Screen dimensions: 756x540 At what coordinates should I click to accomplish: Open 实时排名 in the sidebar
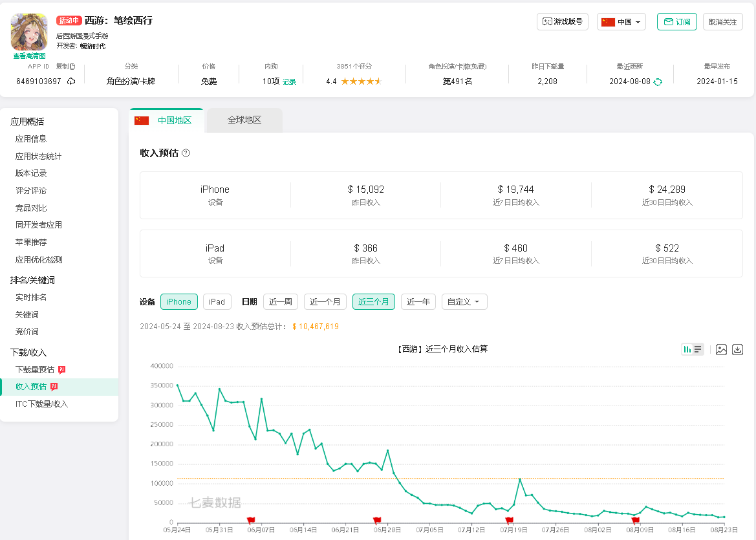(x=31, y=297)
